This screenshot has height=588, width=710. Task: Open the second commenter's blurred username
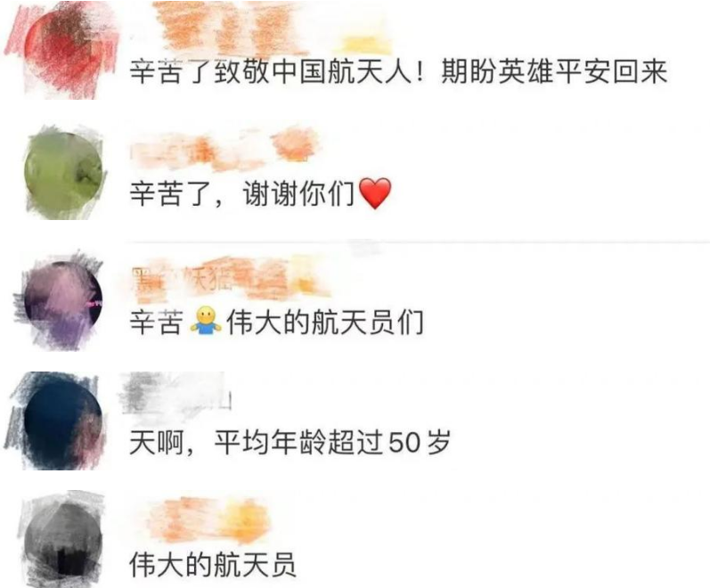click(224, 147)
